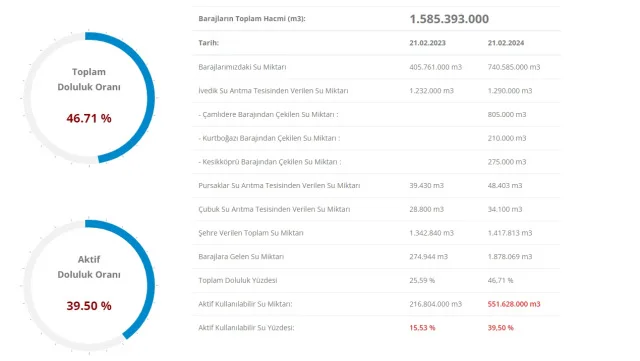
Task: Click the Çubuk 34.100 m3 value
Action: 504,209
